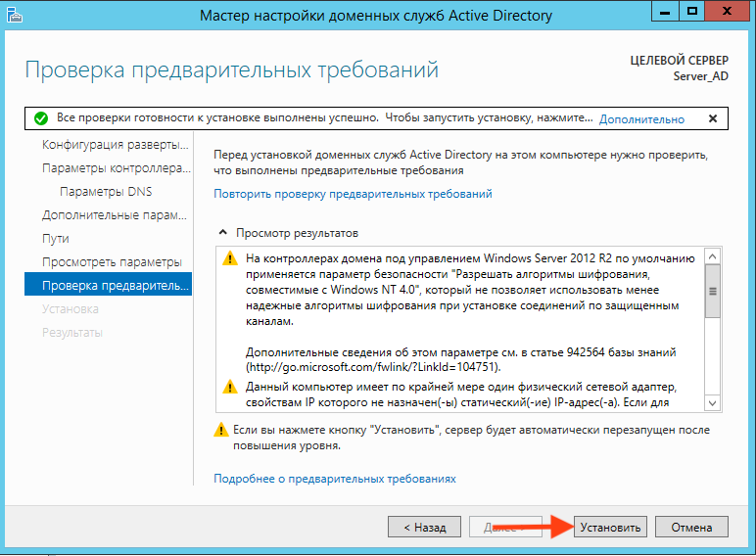756x556 pixels.
Task: Select Просмотреть параметры step
Action: (112, 262)
